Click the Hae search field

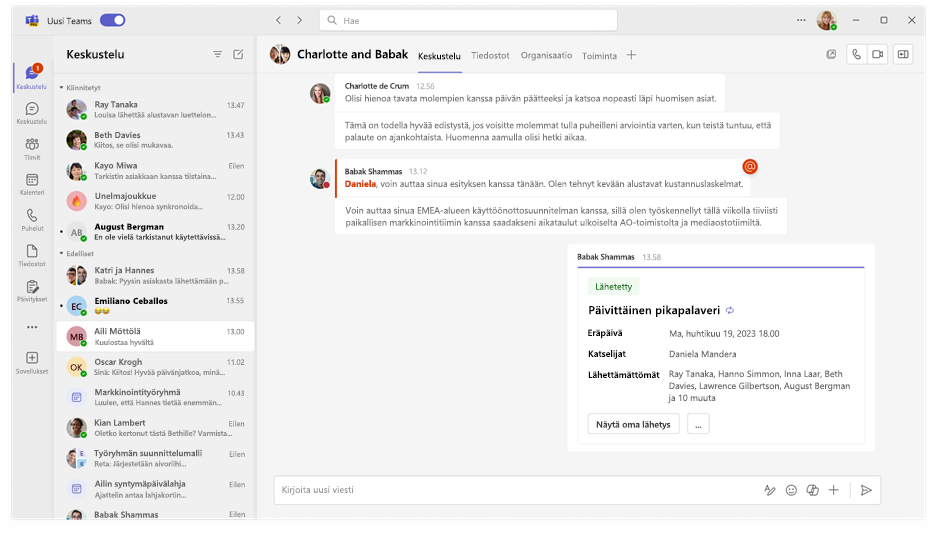468,20
